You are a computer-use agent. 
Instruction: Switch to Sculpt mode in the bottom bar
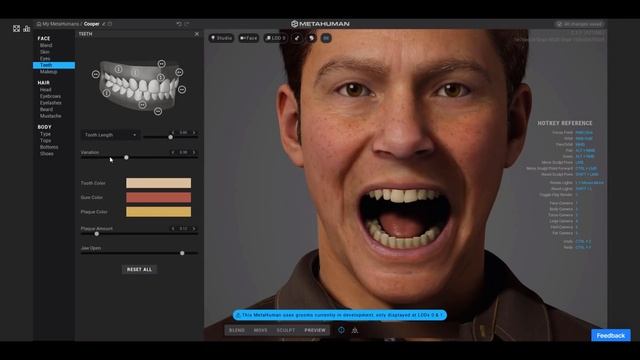click(x=286, y=330)
